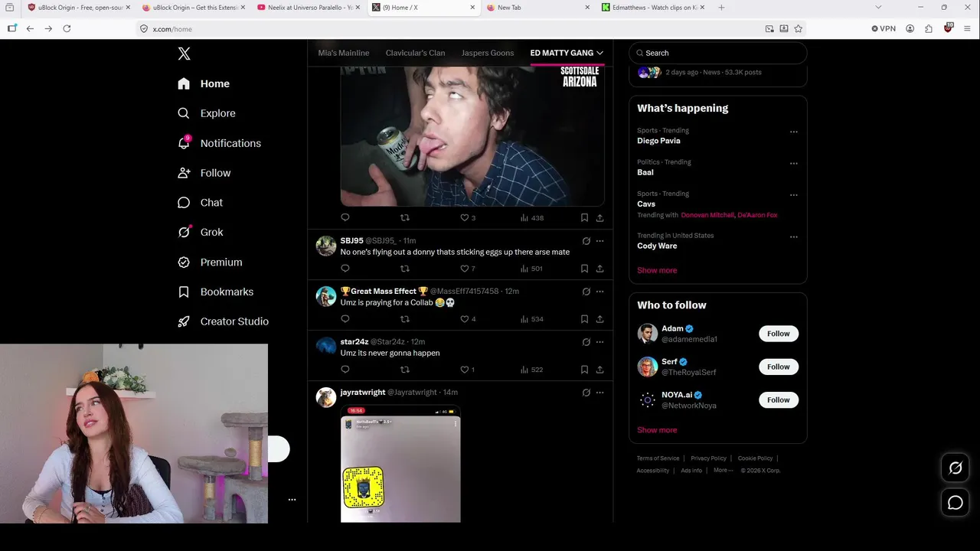Open the floating Grok button

pos(955,468)
